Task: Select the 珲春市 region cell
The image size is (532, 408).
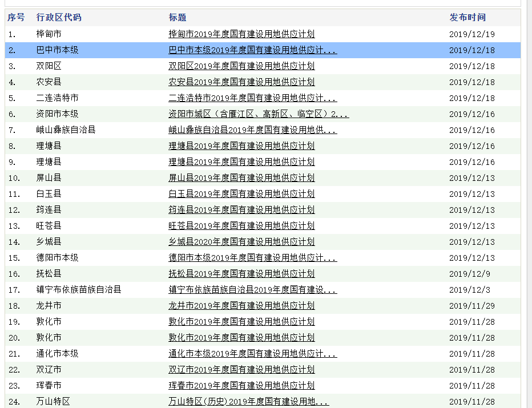Action: pyautogui.click(x=49, y=386)
